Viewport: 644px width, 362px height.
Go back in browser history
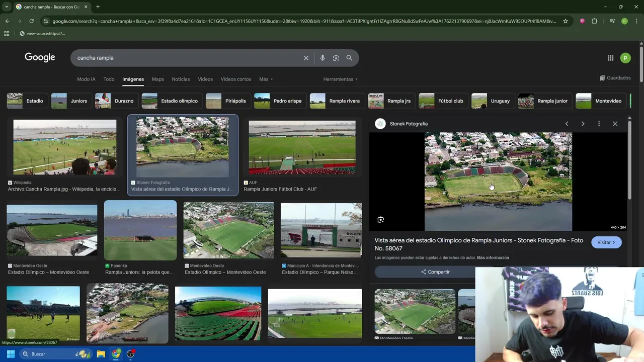(7, 21)
